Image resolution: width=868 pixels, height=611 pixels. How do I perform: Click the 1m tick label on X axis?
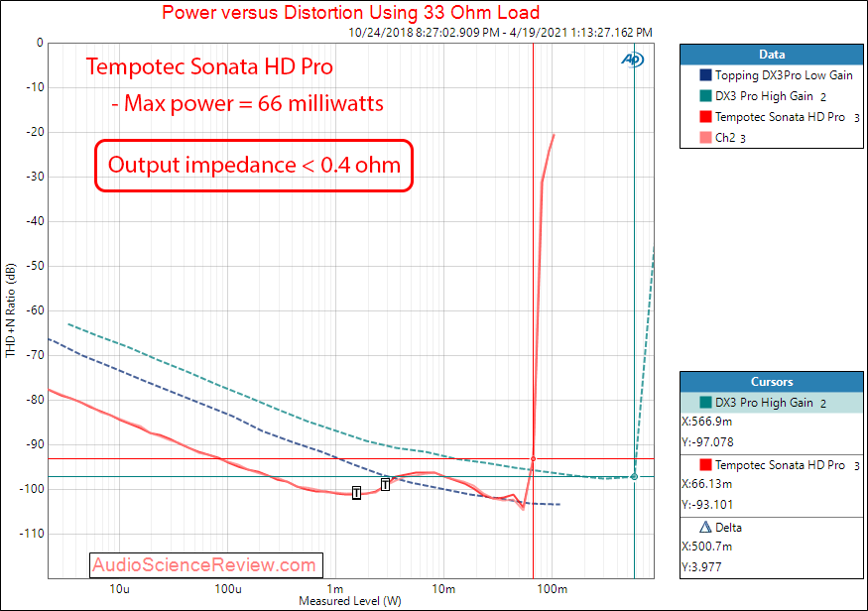tap(335, 589)
